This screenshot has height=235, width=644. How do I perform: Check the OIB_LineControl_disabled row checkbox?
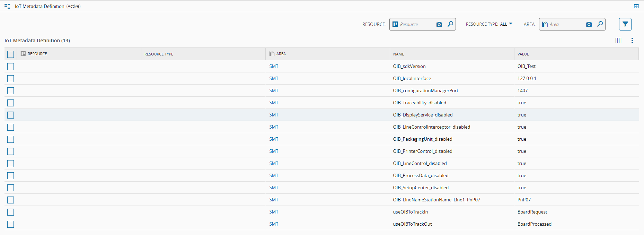pyautogui.click(x=11, y=163)
